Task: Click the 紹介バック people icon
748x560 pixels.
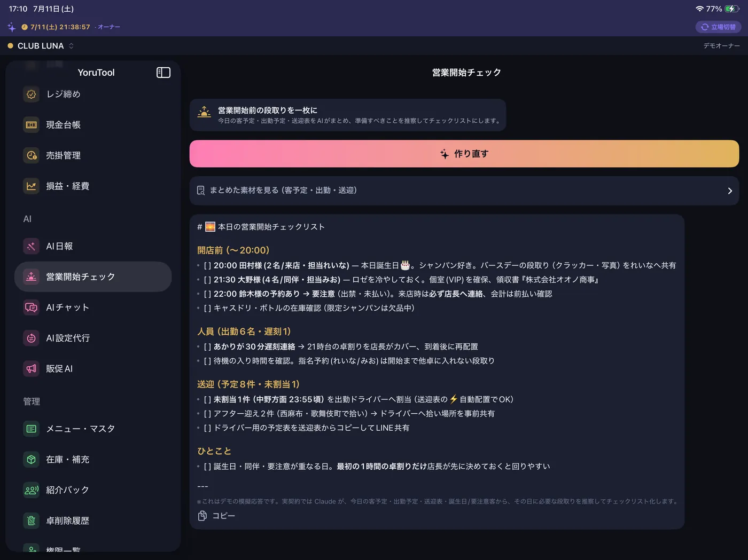Action: click(x=32, y=490)
